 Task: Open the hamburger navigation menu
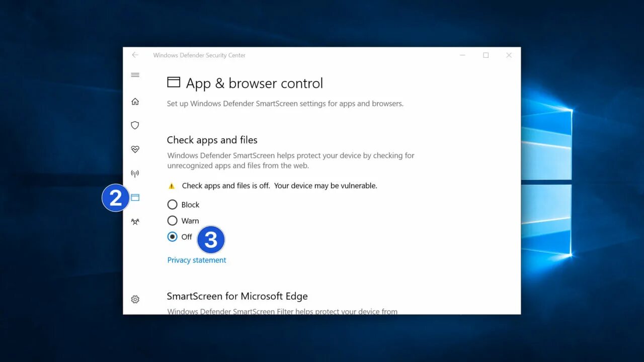coord(135,75)
